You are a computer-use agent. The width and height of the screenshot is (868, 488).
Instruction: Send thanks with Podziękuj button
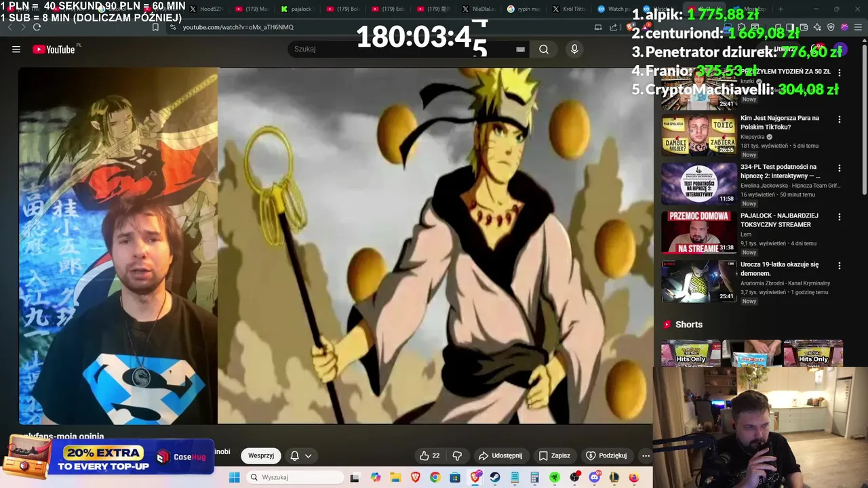(x=606, y=455)
